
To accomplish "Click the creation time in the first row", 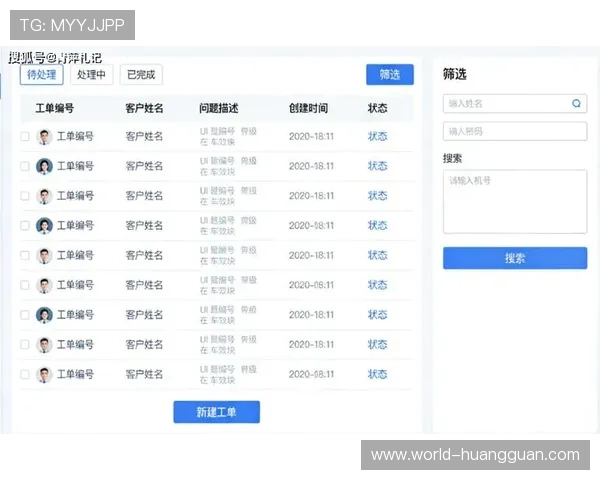I will 311,136.
